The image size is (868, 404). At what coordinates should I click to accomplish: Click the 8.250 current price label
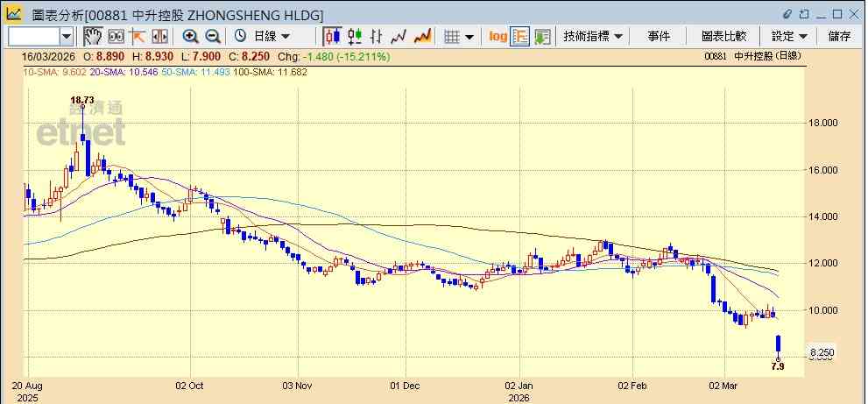(822, 352)
